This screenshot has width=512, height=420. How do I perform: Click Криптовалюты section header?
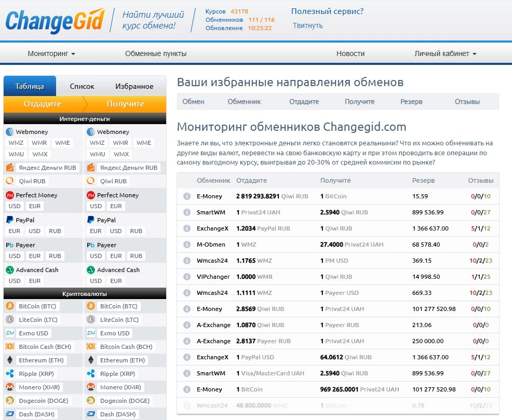(x=85, y=294)
